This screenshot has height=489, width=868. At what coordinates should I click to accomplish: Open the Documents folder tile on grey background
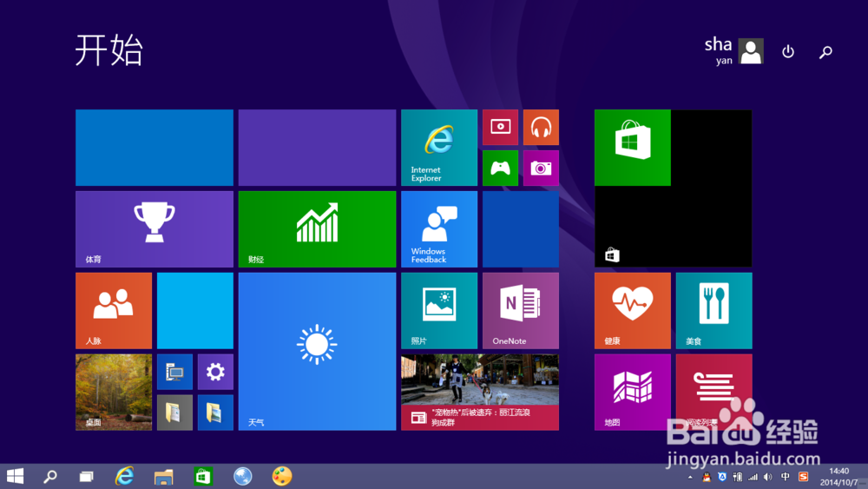tap(174, 413)
